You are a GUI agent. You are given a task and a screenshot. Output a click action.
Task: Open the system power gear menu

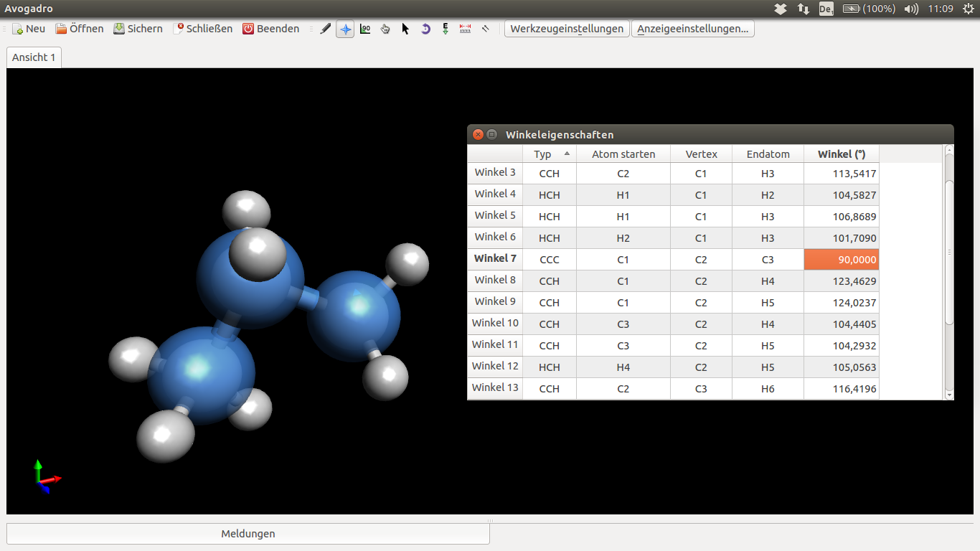[x=968, y=9]
